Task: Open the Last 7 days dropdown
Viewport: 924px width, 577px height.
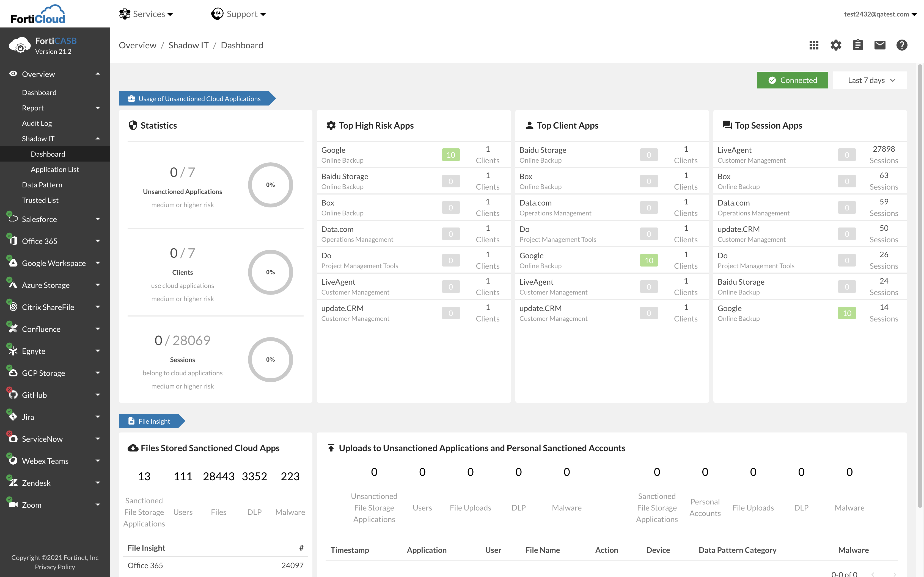Action: coord(869,80)
